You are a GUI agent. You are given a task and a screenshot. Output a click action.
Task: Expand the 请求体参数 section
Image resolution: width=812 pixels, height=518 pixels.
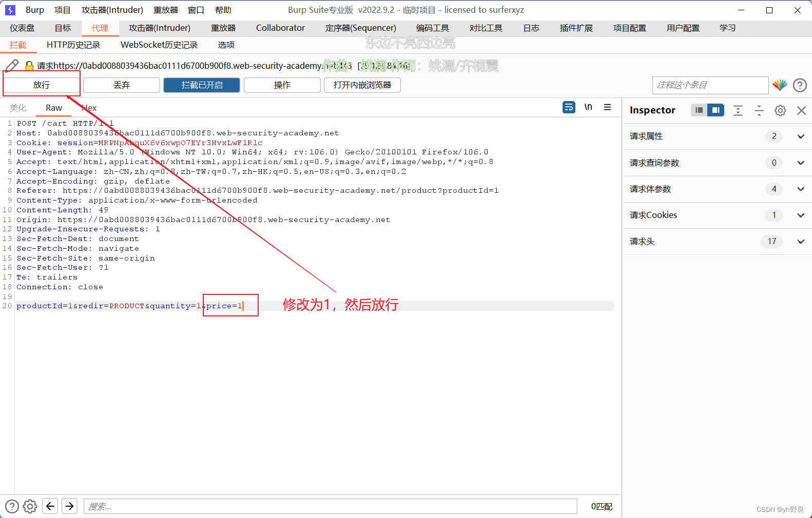click(718, 189)
